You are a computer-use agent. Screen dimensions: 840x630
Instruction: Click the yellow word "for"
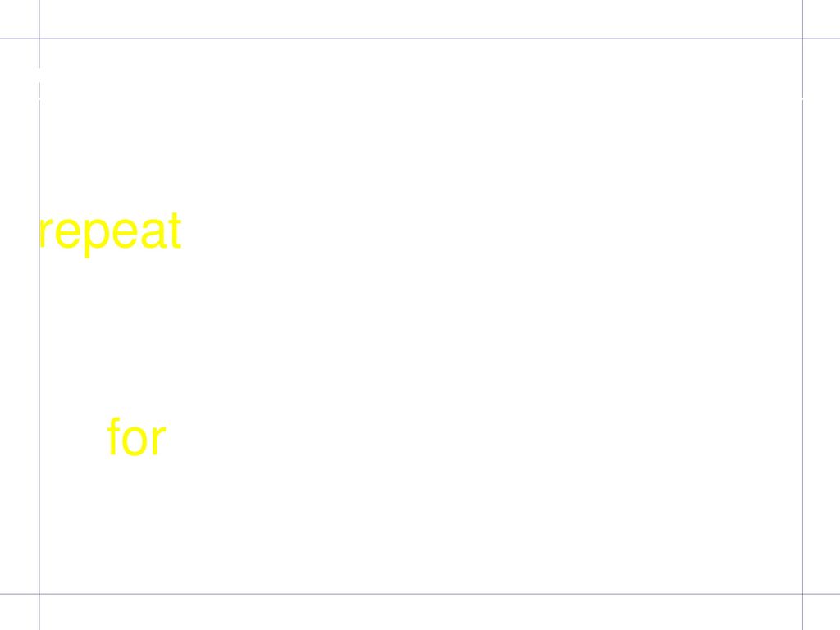137,436
